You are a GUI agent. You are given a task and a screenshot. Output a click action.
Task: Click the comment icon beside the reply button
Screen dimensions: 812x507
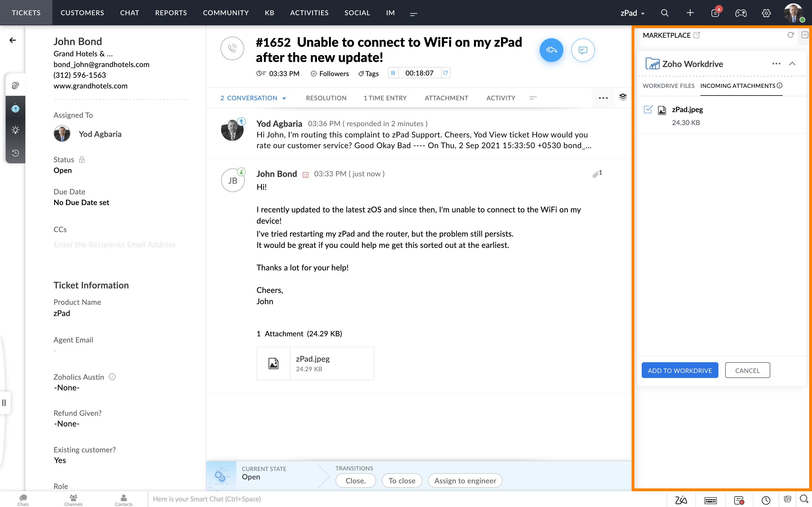583,50
